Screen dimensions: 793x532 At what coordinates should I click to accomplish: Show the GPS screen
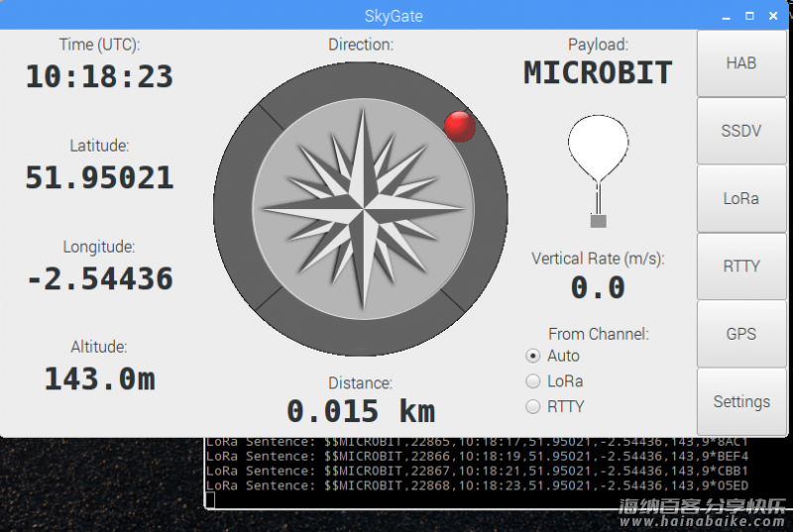(x=741, y=334)
